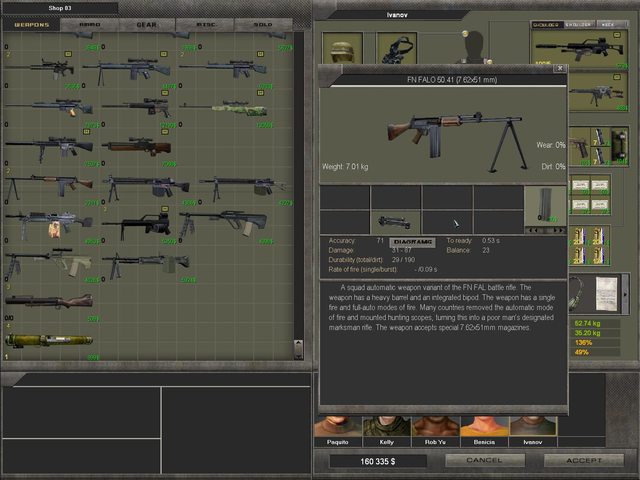Image resolution: width=640 pixels, height=480 pixels.
Task: Choose the wooden-stock scoped rifle in shop
Action: 136,147
